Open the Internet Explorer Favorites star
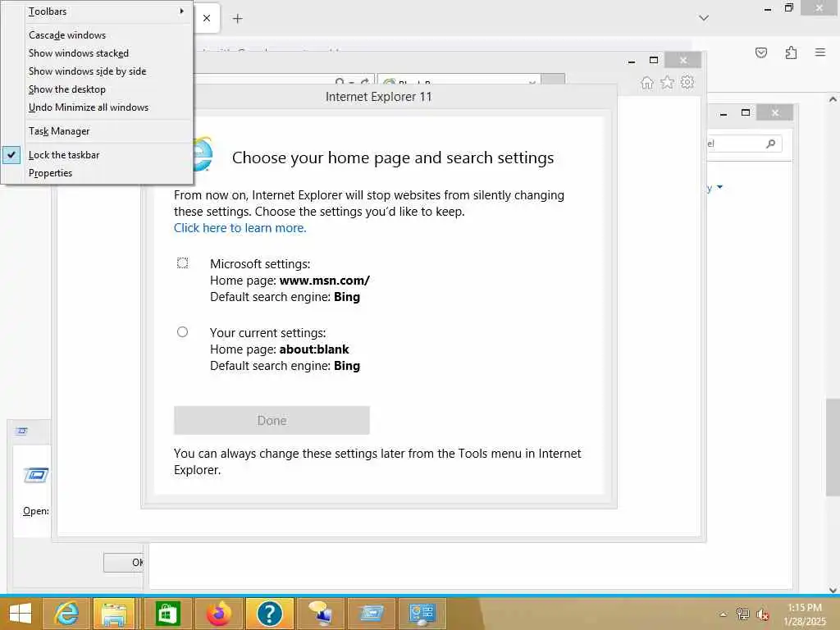 click(x=667, y=83)
